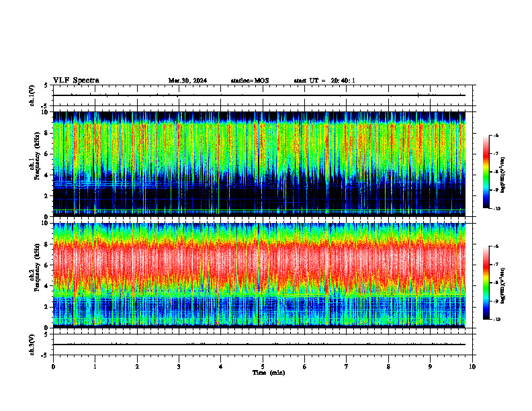This screenshot has width=532, height=411.
Task: Click the ch.2 color bar log(PSD) unit label
Action: [503, 285]
